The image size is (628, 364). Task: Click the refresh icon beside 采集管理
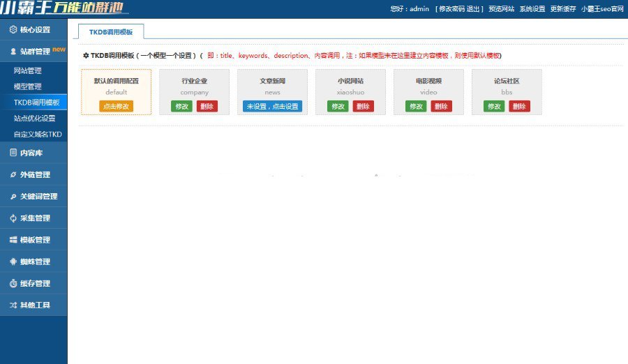[x=13, y=218]
